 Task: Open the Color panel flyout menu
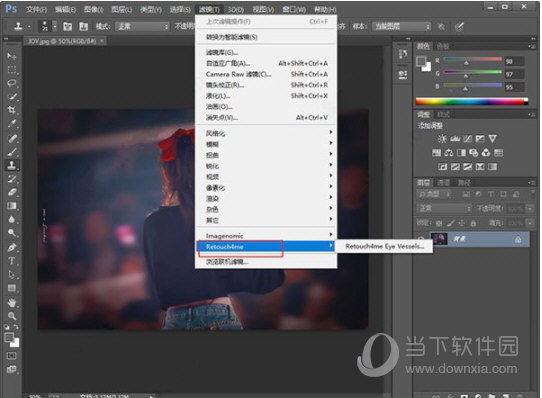[x=531, y=46]
